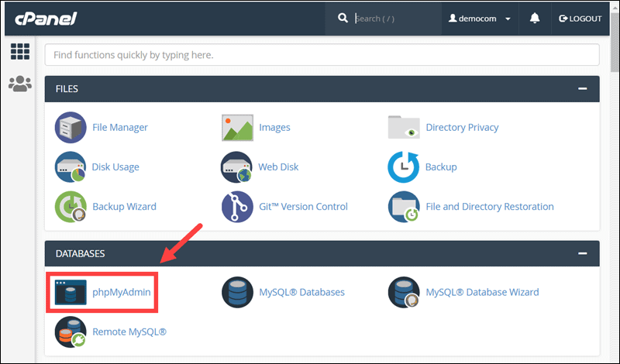Click the Find functions quickly field
Viewport: 620px width, 364px height.
point(322,54)
